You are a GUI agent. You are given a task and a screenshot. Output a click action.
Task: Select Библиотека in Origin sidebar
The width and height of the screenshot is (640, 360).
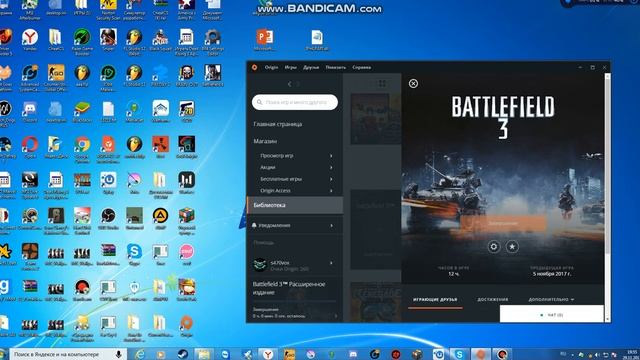click(295, 205)
